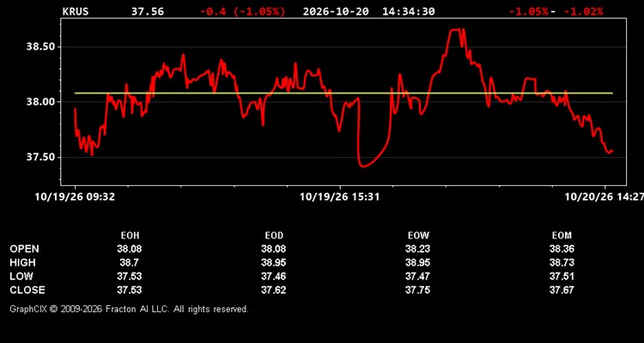Click the yellow horizontal reference line
Viewport: 644px width, 343px height.
pyautogui.click(x=343, y=93)
